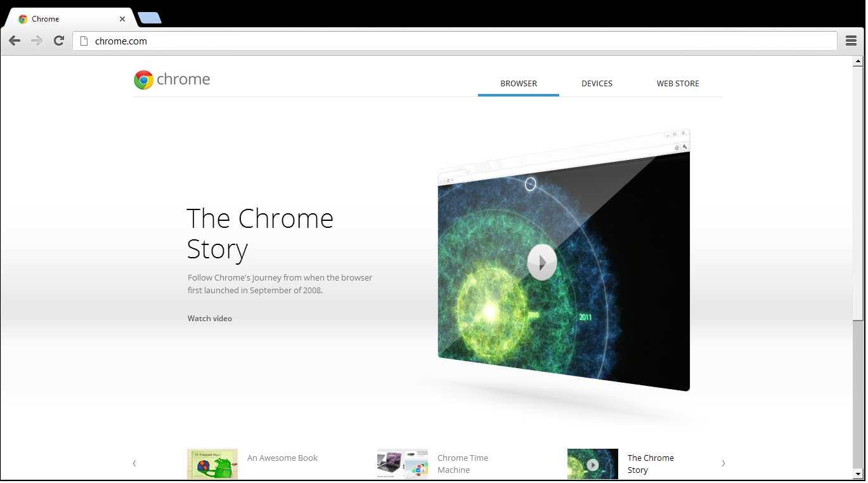Image resolution: width=868 pixels, height=483 pixels.
Task: Open the Chrome hamburger menu
Action: [x=852, y=41]
